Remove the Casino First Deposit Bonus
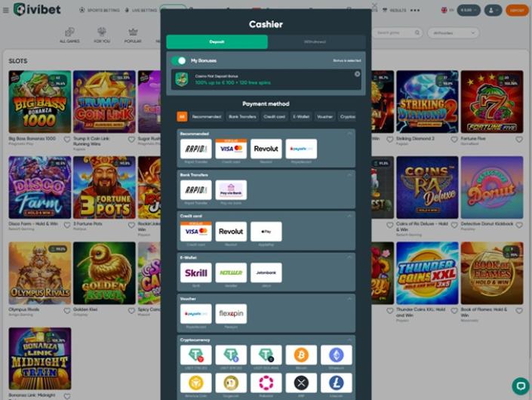532x400 pixels. pos(358,74)
